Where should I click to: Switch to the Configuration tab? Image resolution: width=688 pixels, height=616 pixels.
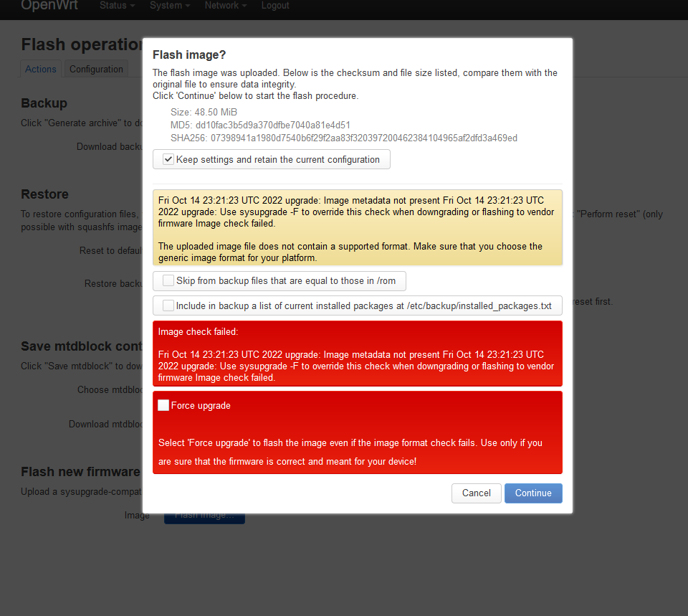click(96, 69)
